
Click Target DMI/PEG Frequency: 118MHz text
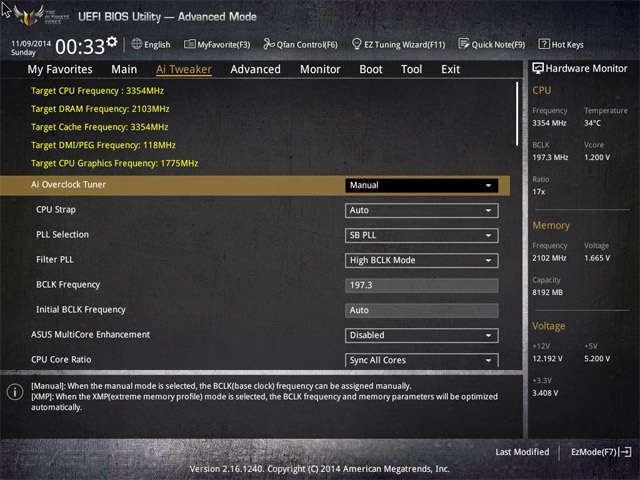103,145
